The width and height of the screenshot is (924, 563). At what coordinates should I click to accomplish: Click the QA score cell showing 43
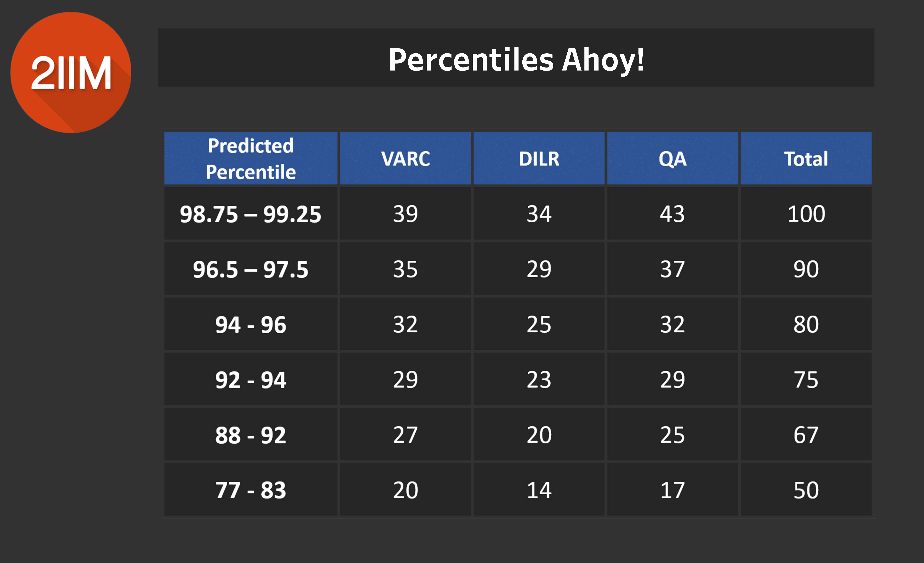pos(672,214)
